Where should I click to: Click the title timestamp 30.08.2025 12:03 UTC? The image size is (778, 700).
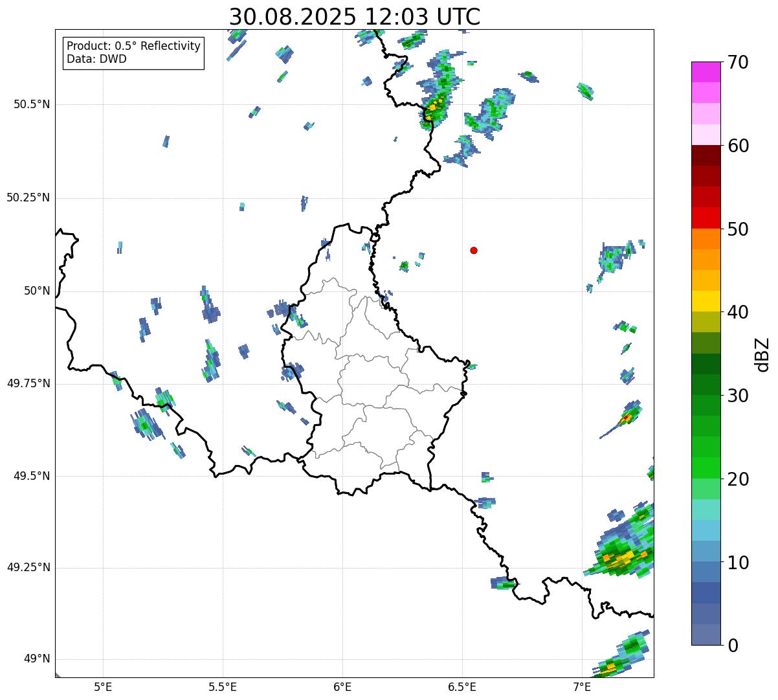pos(355,17)
